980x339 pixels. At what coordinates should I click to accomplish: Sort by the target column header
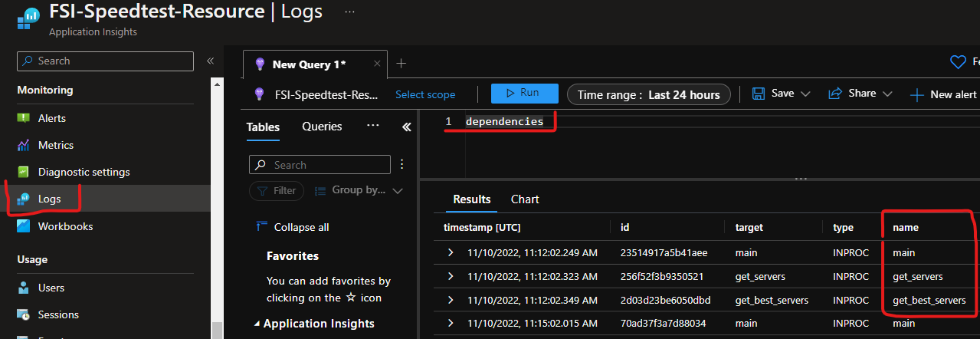[x=749, y=228]
